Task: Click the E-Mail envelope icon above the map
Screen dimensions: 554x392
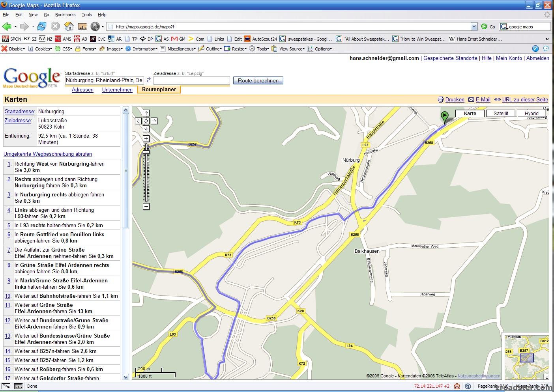Action: tap(471, 99)
